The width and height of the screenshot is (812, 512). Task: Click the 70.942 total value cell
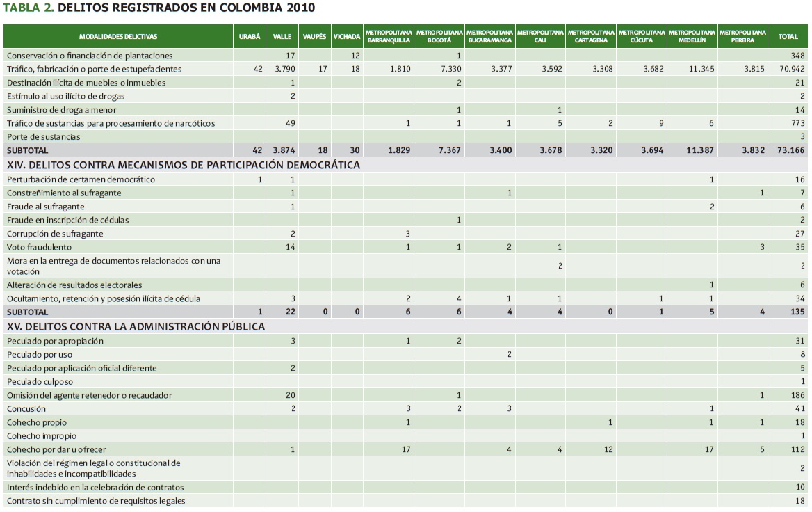792,69
